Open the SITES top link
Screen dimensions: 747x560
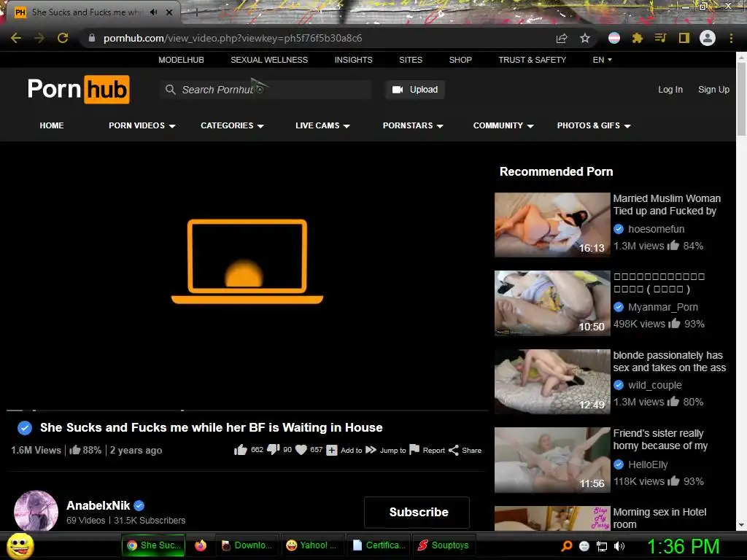pyautogui.click(x=411, y=60)
